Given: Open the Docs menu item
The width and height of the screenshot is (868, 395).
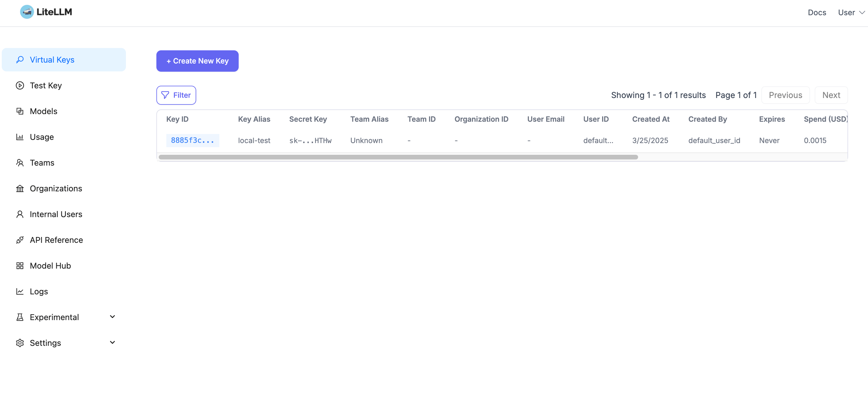Looking at the screenshot, I should (x=817, y=13).
